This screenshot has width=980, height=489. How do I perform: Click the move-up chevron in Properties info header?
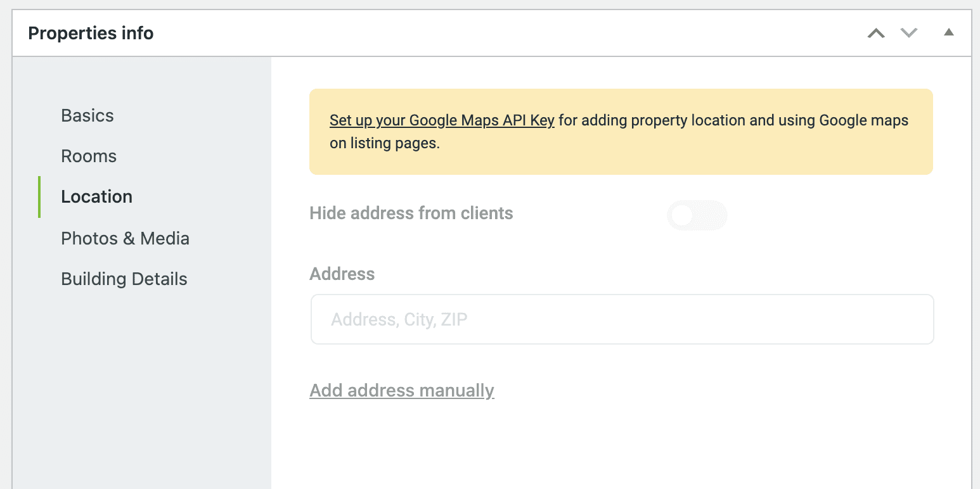click(876, 33)
